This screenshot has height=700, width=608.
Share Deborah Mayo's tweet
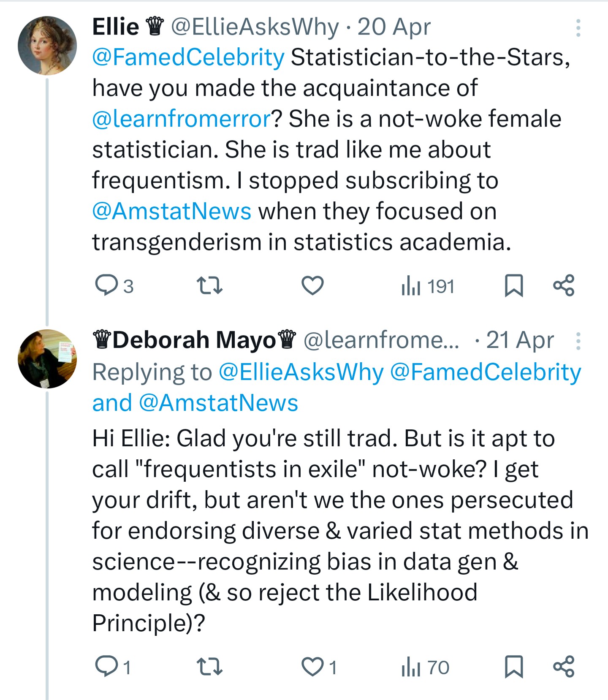pos(564,667)
